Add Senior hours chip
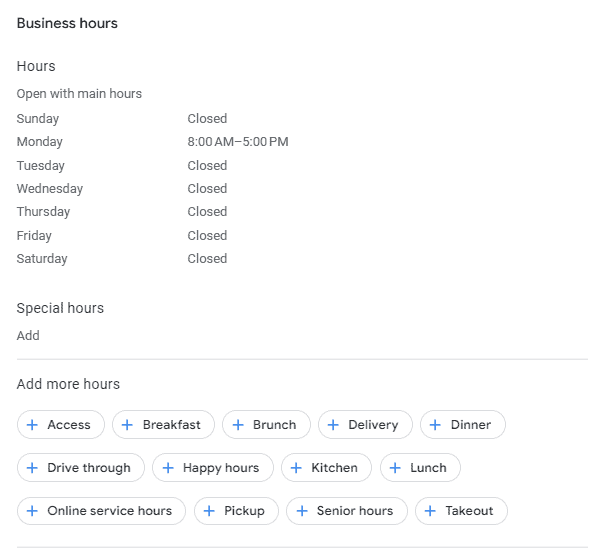The width and height of the screenshot is (605, 556). pos(346,511)
